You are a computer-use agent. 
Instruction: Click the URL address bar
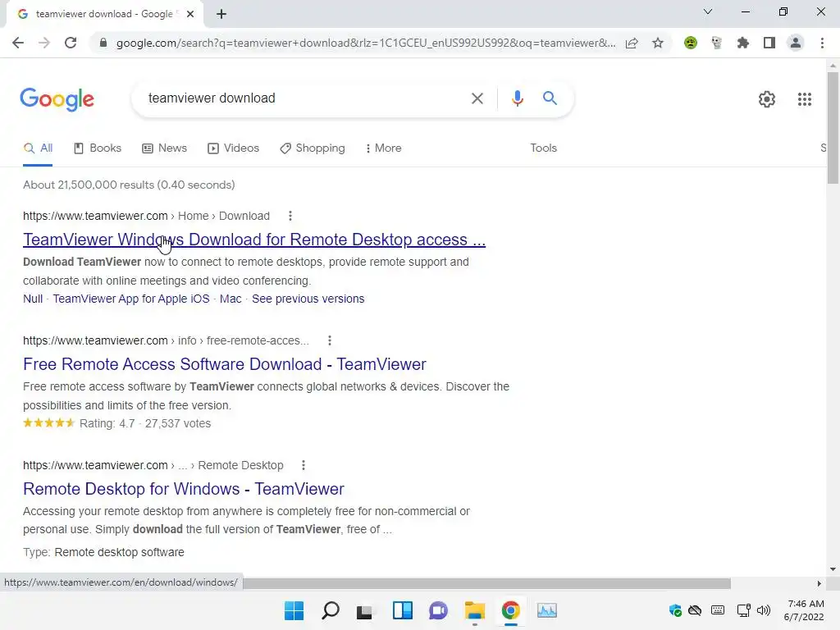tap(365, 43)
